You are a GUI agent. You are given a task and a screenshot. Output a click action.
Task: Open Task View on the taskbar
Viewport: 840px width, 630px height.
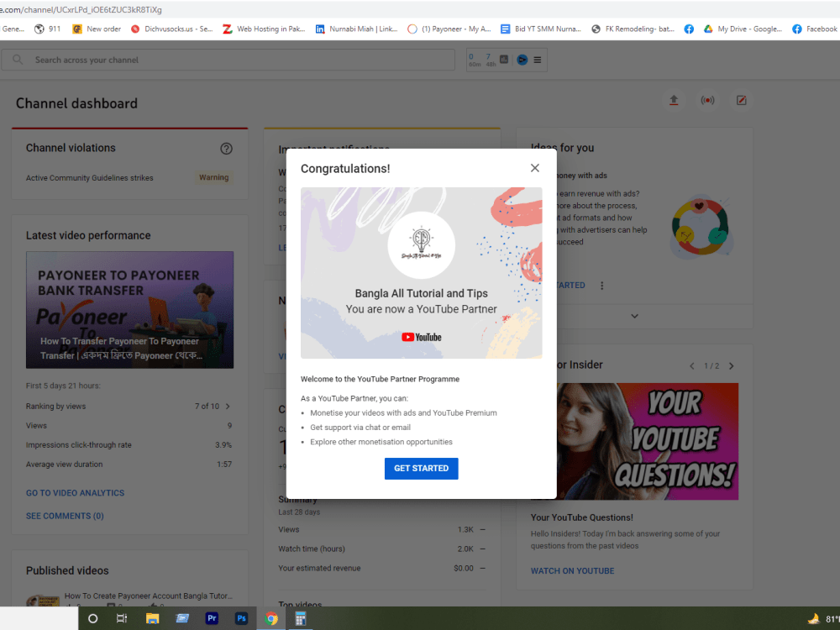tap(122, 619)
